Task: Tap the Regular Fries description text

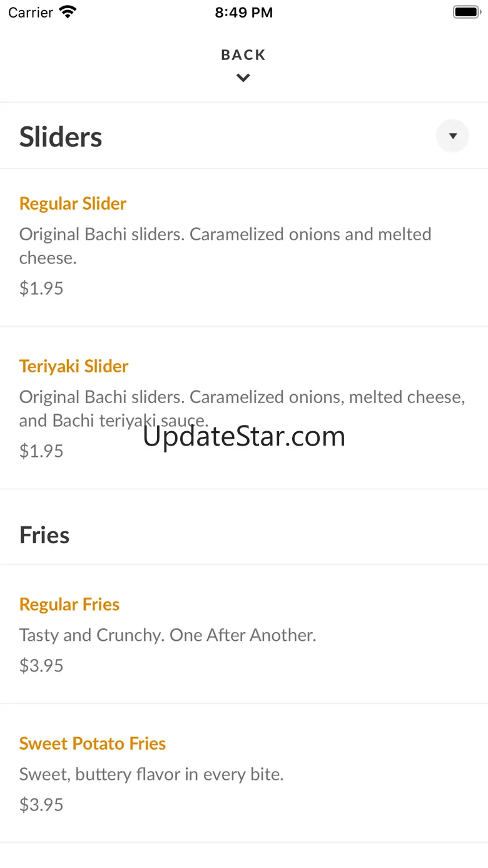Action: [168, 635]
